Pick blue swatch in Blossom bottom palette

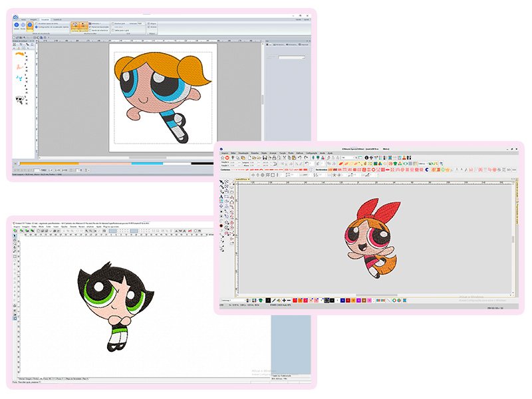click(x=342, y=301)
